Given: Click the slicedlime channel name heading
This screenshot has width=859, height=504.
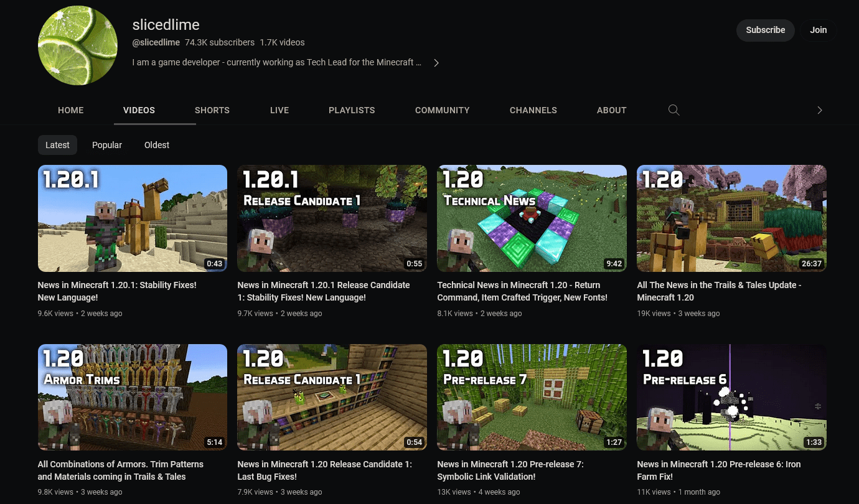Looking at the screenshot, I should [166, 25].
